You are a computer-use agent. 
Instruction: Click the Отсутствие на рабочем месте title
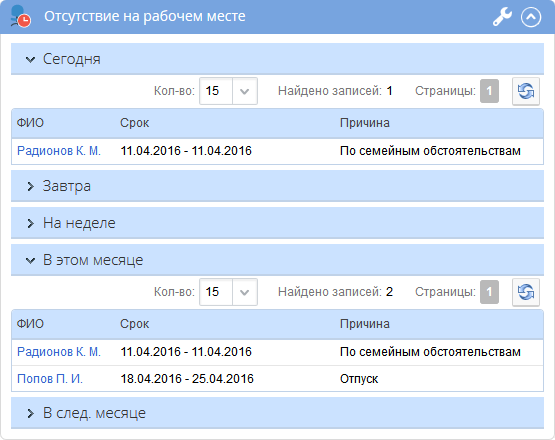click(145, 16)
